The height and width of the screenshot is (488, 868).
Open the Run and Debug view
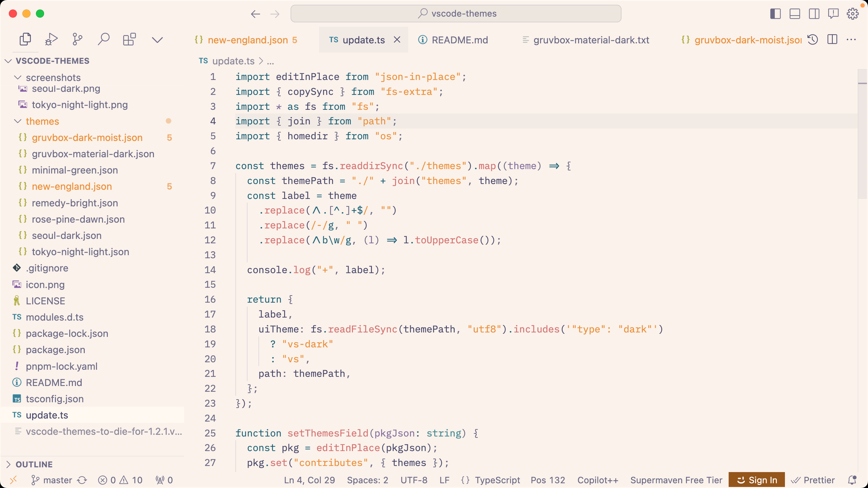pos(51,39)
